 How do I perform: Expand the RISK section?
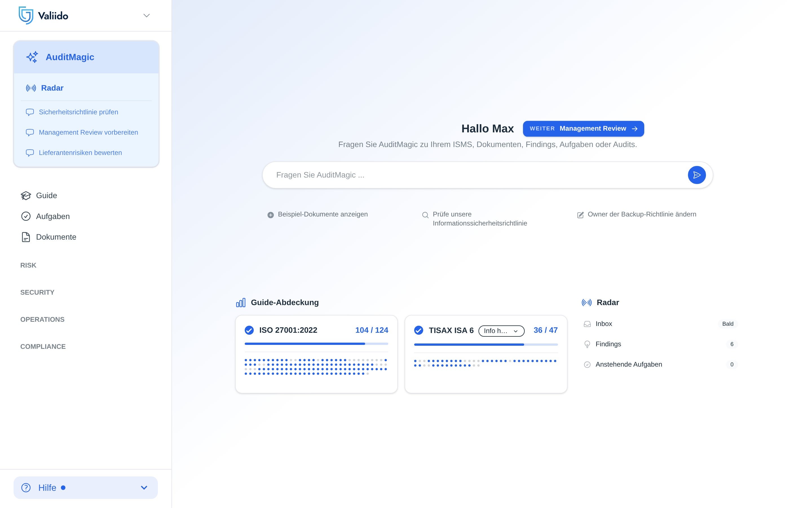(x=28, y=265)
